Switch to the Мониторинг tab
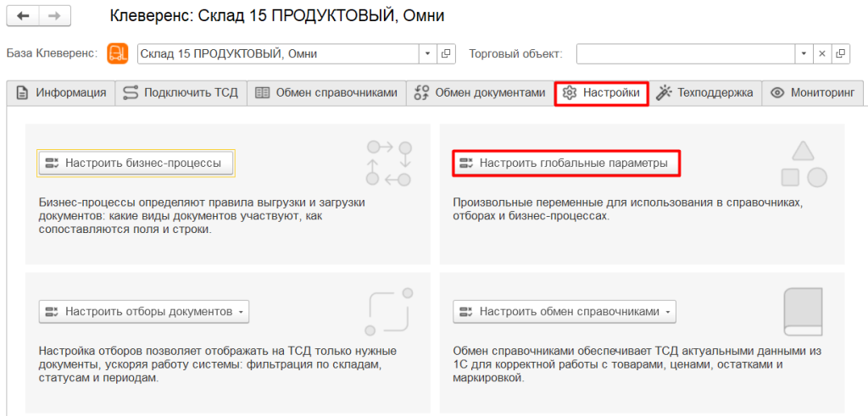Viewport: 868px width, 416px height. coord(813,93)
